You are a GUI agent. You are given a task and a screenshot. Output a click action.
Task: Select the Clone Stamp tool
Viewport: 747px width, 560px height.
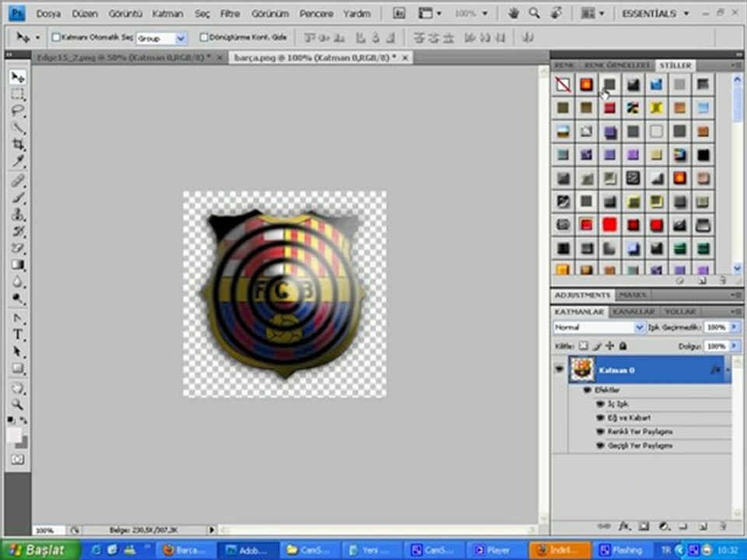pos(18,215)
